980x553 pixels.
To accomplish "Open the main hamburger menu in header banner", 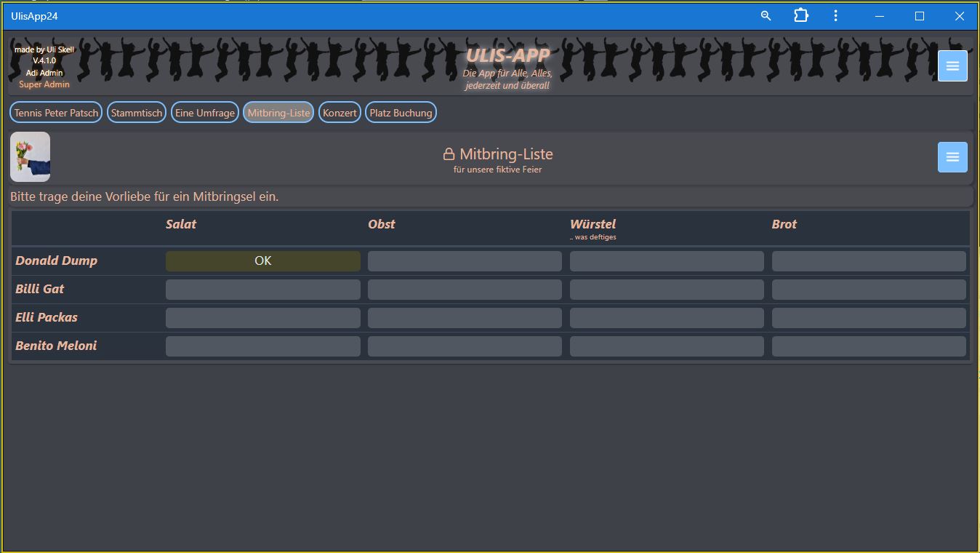I will [x=952, y=66].
